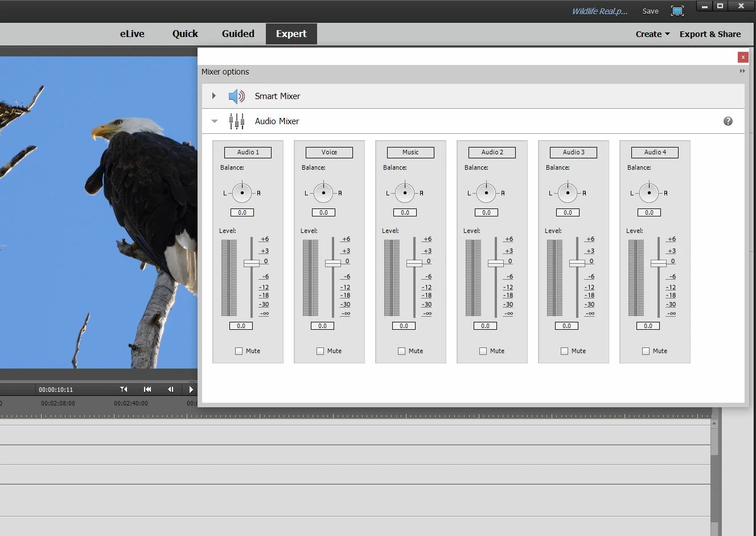Switch to Quick mode
Image resolution: width=756 pixels, height=536 pixels.
185,34
